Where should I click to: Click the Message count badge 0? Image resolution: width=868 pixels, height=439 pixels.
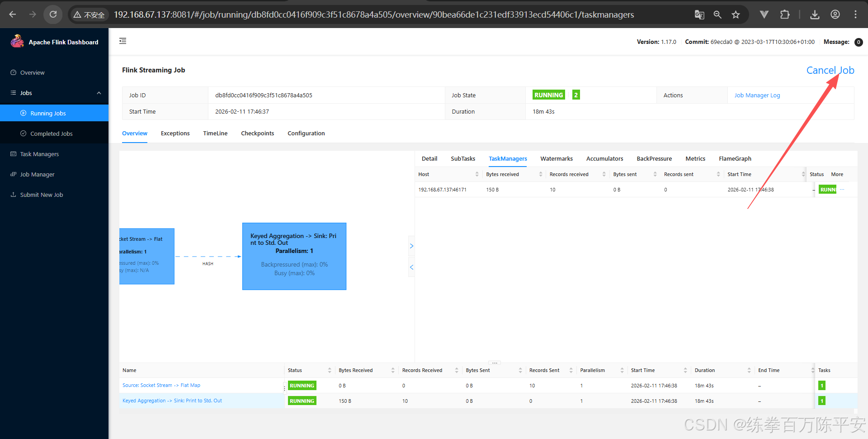[859, 42]
